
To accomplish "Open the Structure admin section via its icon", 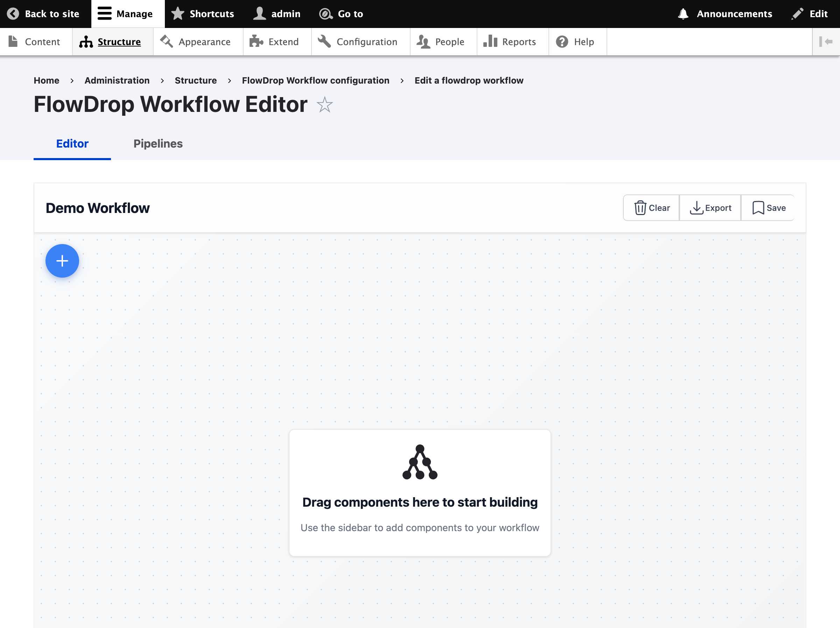I will [86, 42].
